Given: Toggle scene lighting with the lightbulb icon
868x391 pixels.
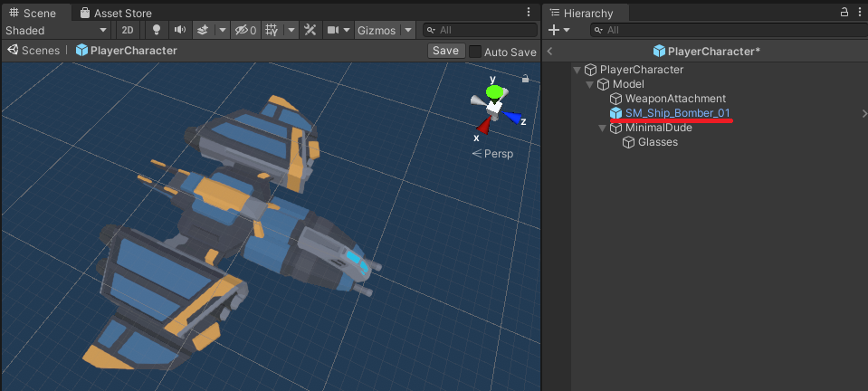Looking at the screenshot, I should 157,30.
